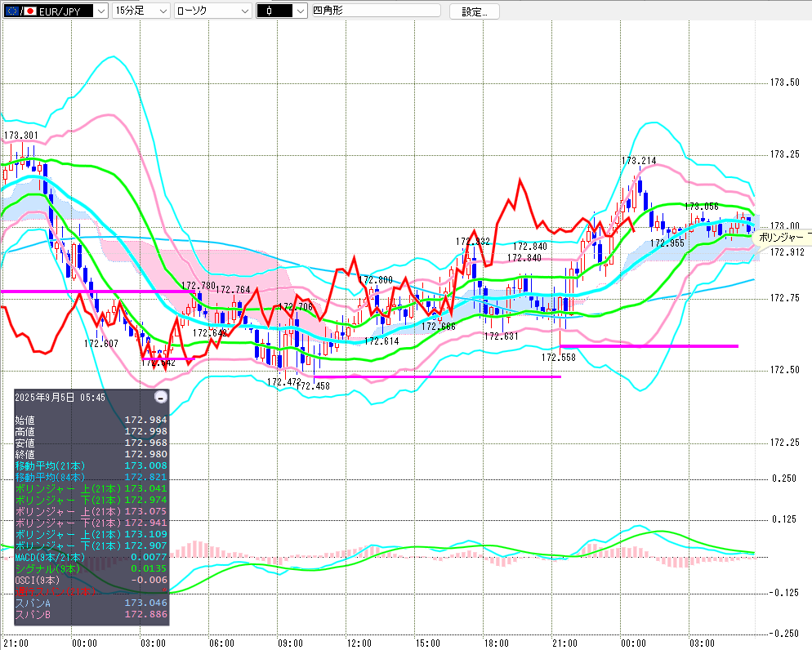Click the 172.607 price label
The height and width of the screenshot is (650, 812).
pyautogui.click(x=101, y=343)
